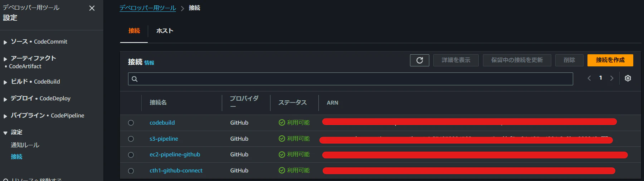Open the s3-pipeline connection link
This screenshot has height=181, width=644.
pos(164,139)
